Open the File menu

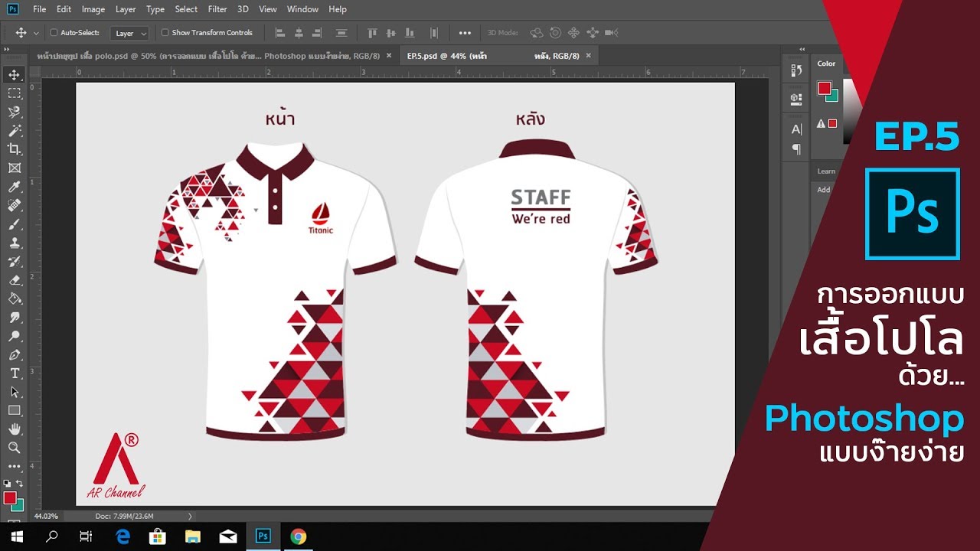40,9
